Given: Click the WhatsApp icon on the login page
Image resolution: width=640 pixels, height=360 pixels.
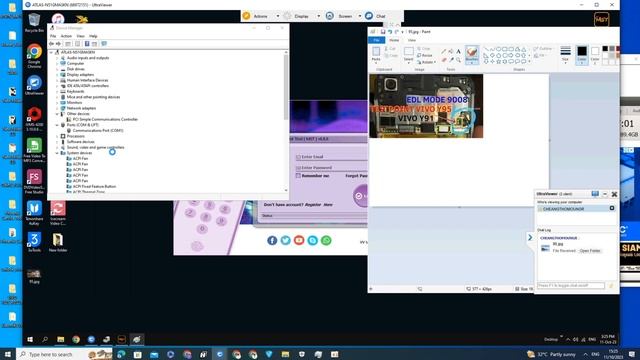Looking at the screenshot, I should tap(326, 240).
